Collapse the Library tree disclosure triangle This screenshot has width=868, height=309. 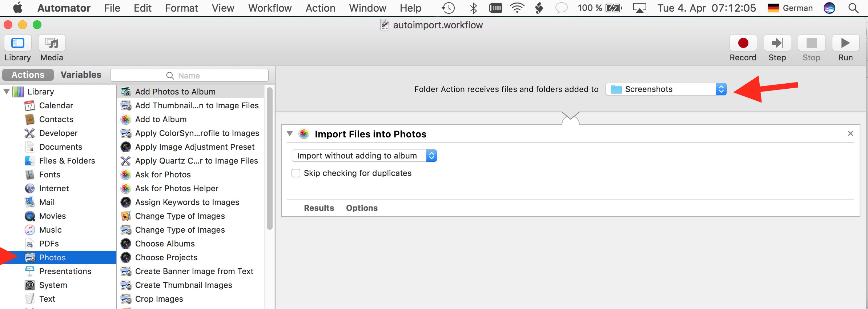tap(7, 92)
